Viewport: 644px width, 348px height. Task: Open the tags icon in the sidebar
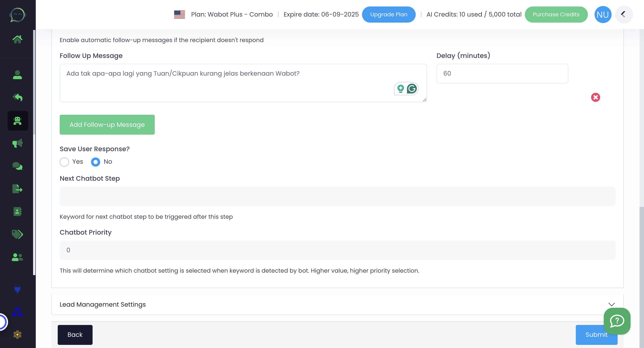click(x=17, y=235)
